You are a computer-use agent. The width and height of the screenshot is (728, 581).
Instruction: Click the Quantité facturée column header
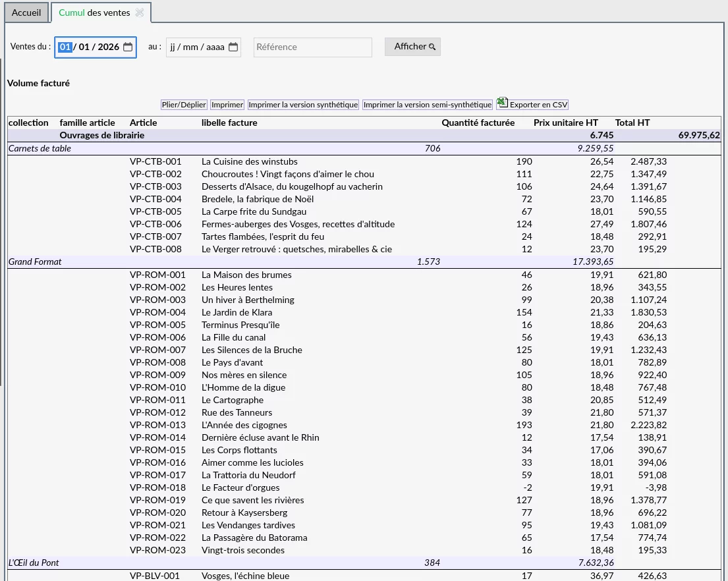tap(478, 123)
